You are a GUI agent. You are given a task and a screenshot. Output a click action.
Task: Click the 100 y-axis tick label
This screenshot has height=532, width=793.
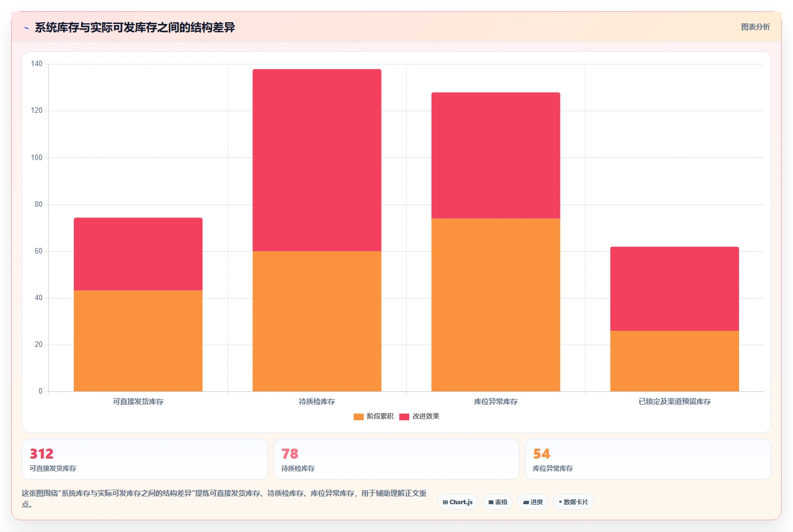coord(37,157)
